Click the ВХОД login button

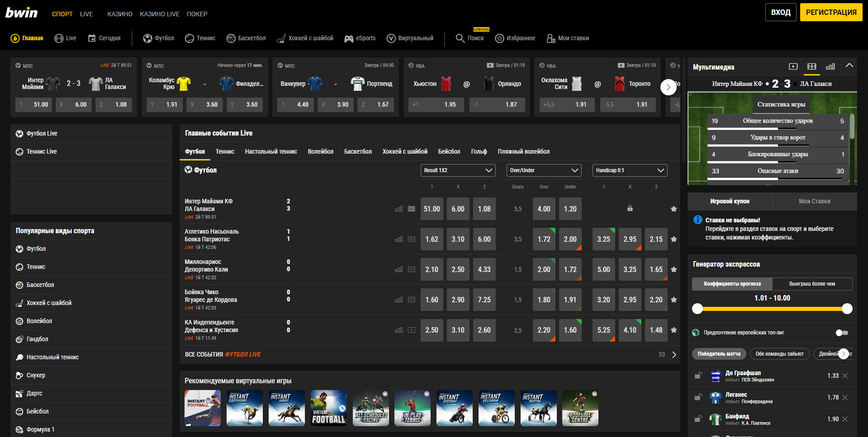[x=781, y=12]
